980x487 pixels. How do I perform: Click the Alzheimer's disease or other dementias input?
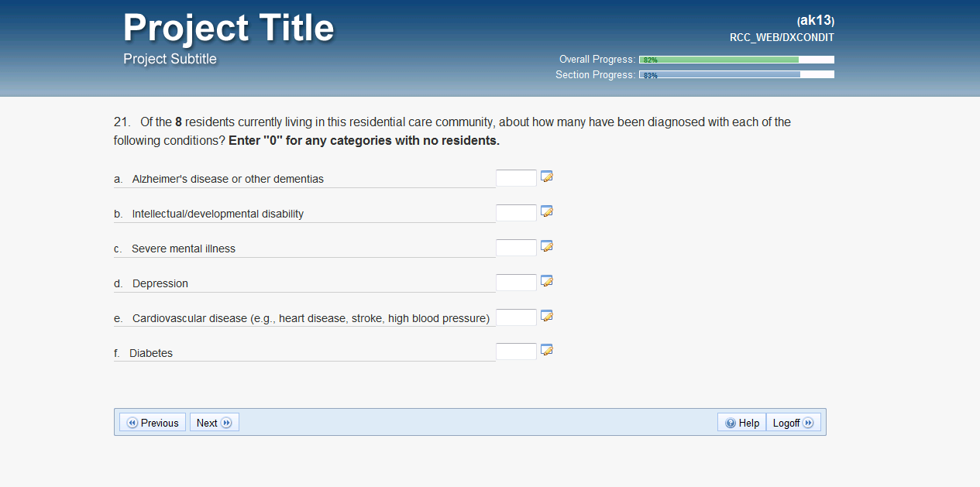(x=516, y=178)
